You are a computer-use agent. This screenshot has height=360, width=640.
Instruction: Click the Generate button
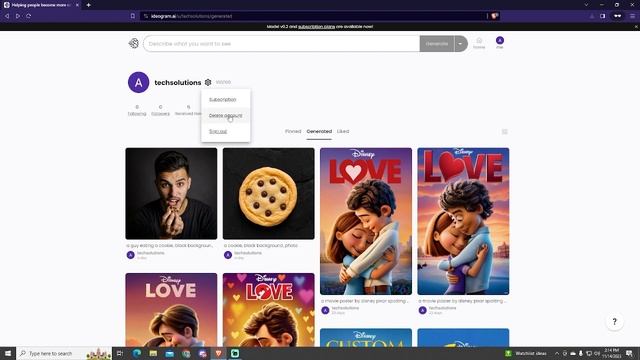pyautogui.click(x=437, y=44)
